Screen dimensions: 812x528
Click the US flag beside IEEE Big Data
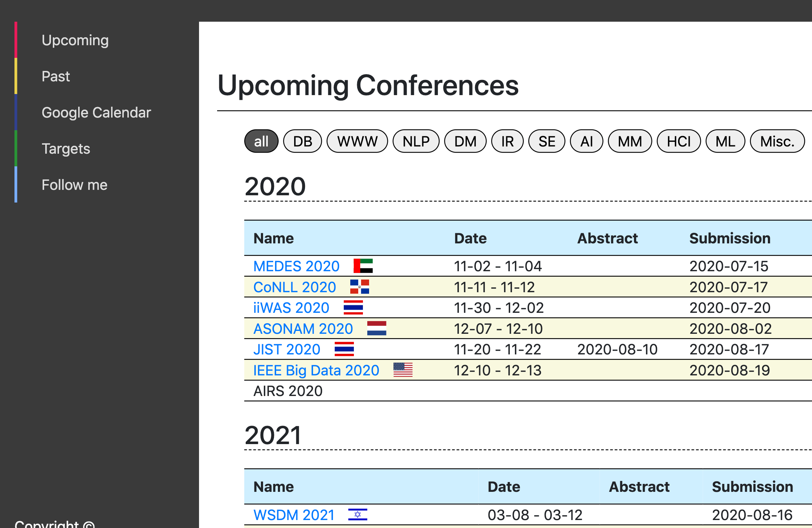pyautogui.click(x=403, y=370)
